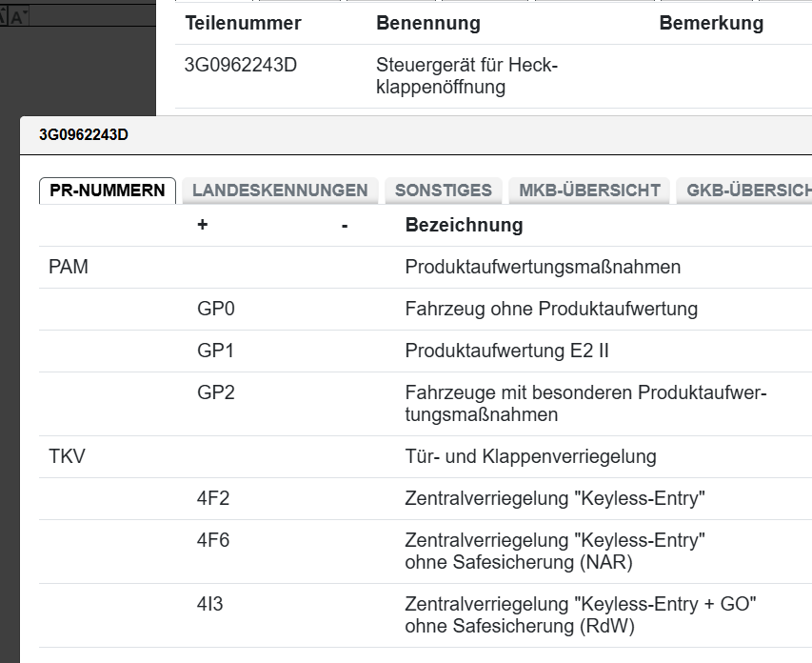
Task: Switch to the GKB-ÜBERSICHT tab
Action: [744, 191]
